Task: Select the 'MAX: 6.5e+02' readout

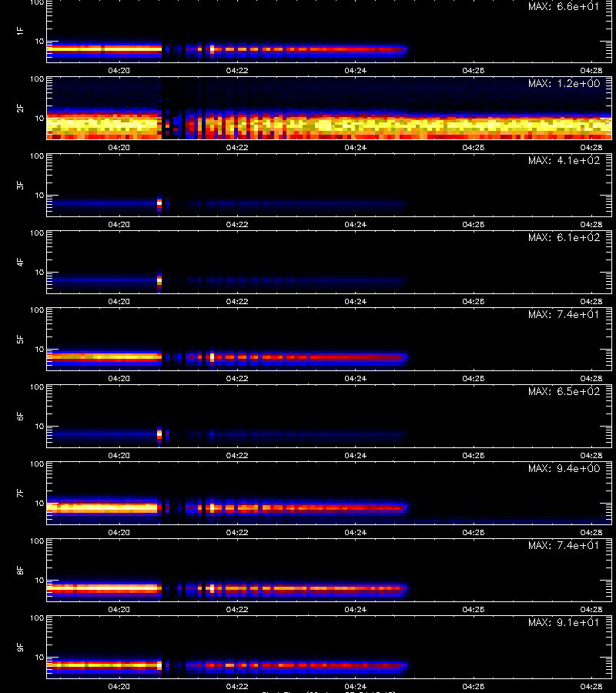Action: (564, 391)
